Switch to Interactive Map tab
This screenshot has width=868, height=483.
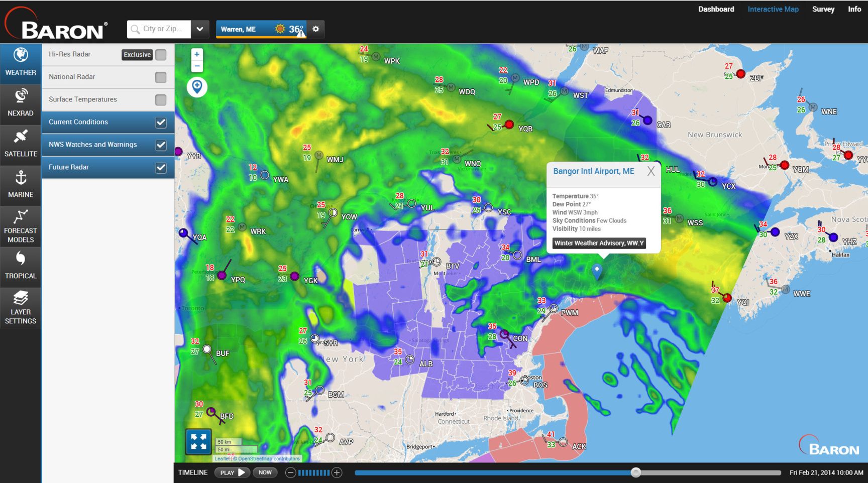coord(773,9)
